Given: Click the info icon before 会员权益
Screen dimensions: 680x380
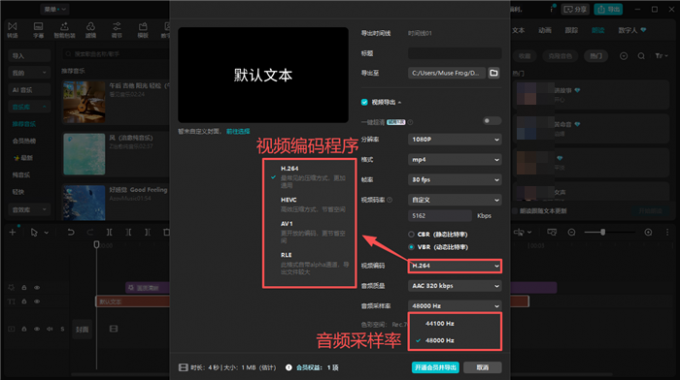Looking at the screenshot, I should pos(288,367).
